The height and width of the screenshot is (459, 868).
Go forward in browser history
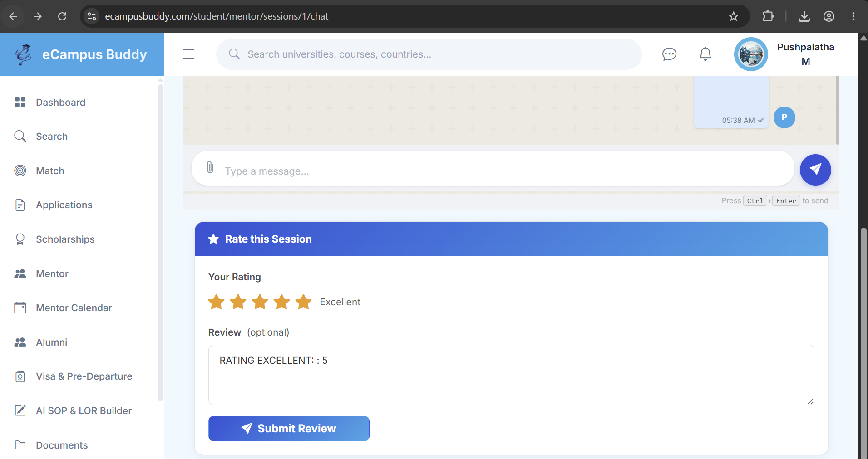click(x=38, y=16)
